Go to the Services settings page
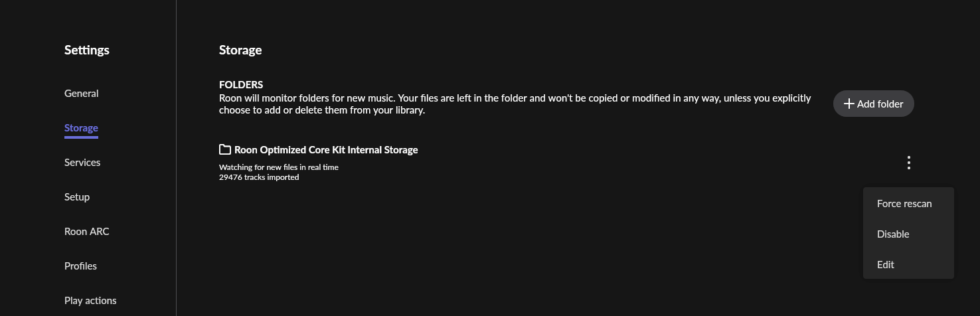This screenshot has width=980, height=316. tap(82, 163)
